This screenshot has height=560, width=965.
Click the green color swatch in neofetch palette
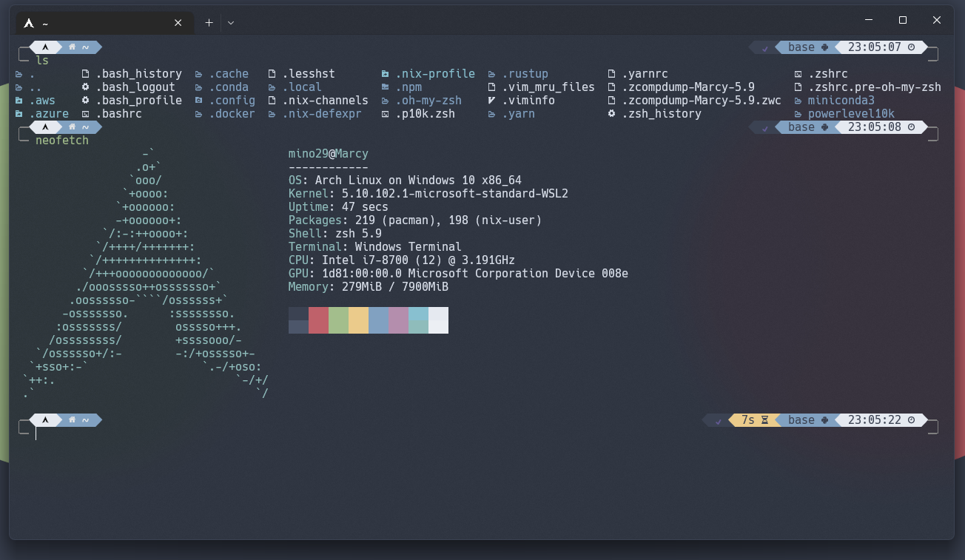point(338,320)
